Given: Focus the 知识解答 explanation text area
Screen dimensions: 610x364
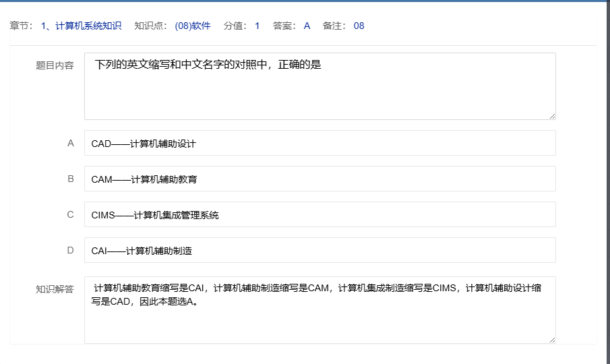Looking at the screenshot, I should click(319, 310).
